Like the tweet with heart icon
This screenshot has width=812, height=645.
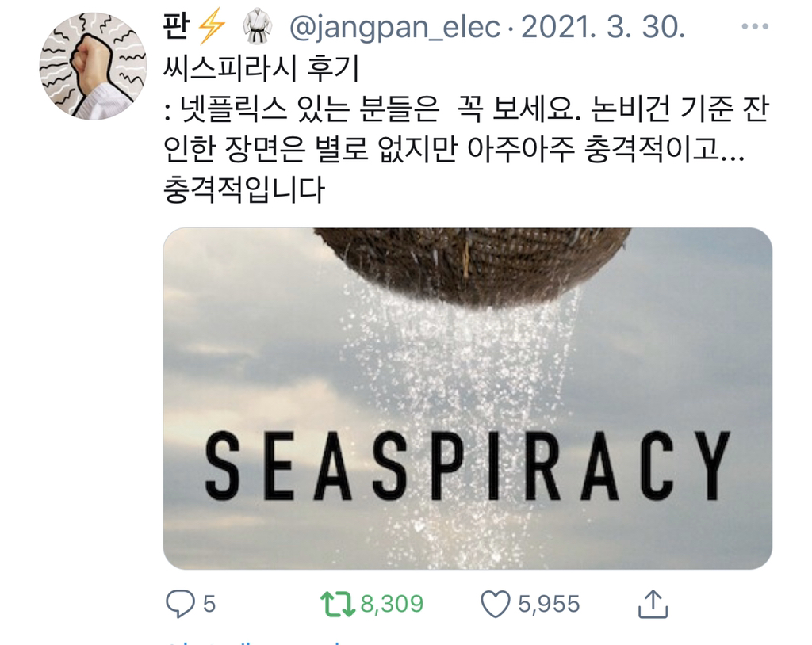pyautogui.click(x=496, y=604)
